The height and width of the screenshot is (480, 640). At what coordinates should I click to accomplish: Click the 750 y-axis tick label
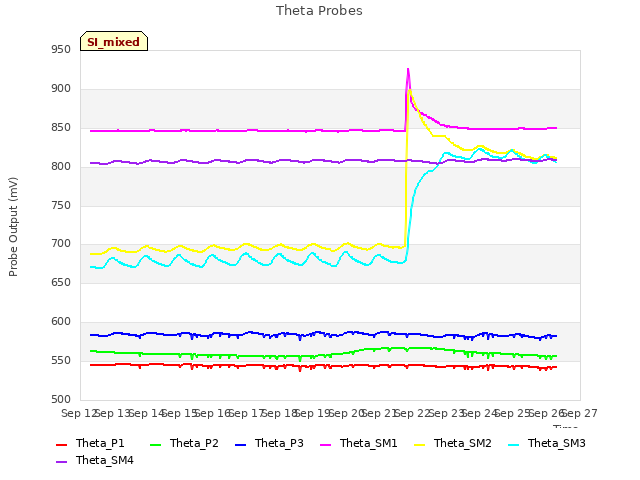click(61, 205)
